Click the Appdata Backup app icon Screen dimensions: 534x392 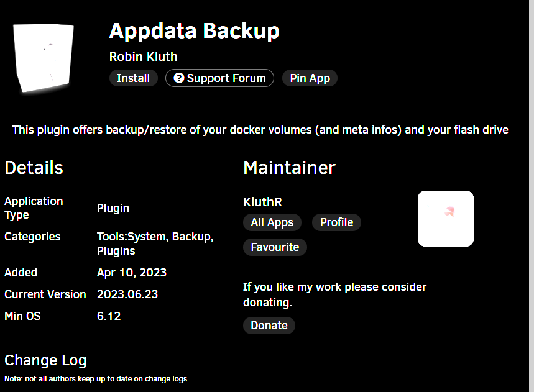click(44, 58)
